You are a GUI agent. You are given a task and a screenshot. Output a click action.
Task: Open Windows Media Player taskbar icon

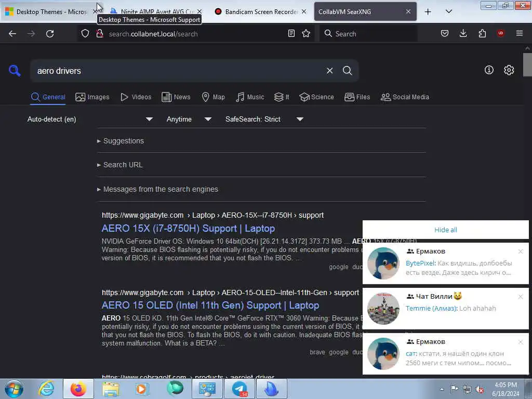[142, 389]
